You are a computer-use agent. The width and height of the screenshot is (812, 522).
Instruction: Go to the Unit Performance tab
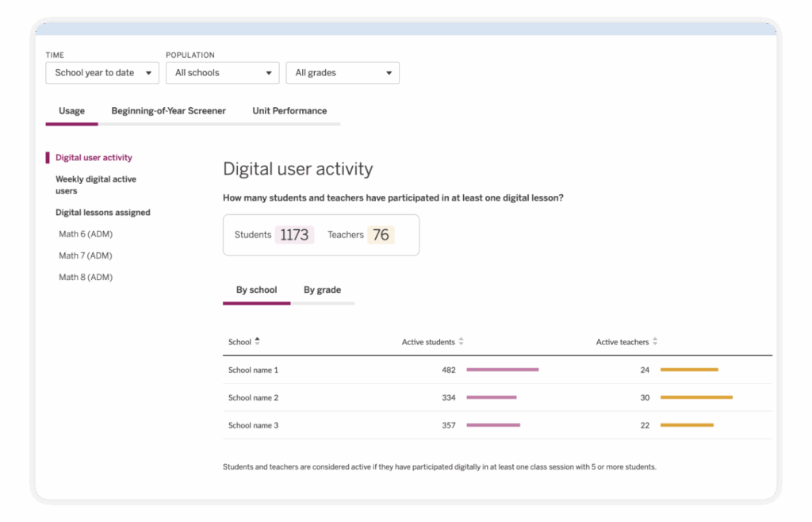point(289,111)
